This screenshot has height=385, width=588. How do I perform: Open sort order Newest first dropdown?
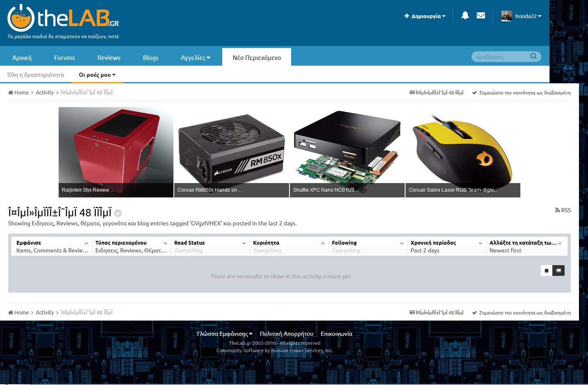coord(526,246)
